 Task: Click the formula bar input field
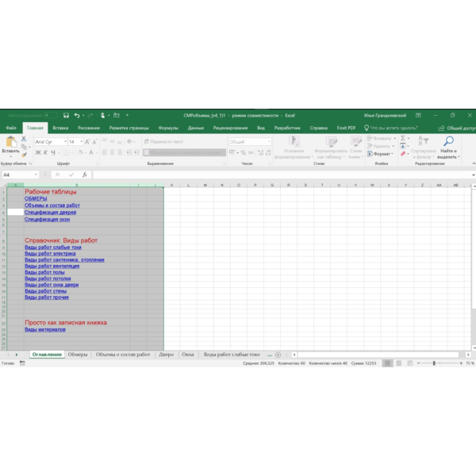282,175
